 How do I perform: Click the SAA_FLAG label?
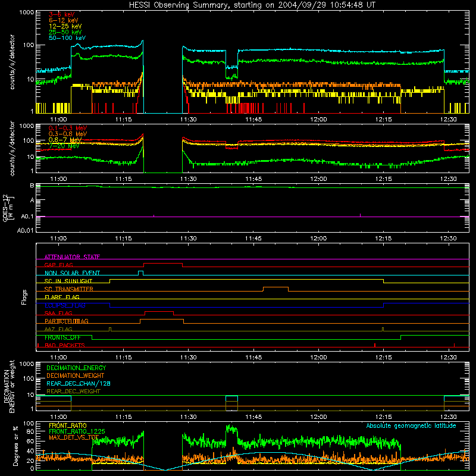click(58, 313)
